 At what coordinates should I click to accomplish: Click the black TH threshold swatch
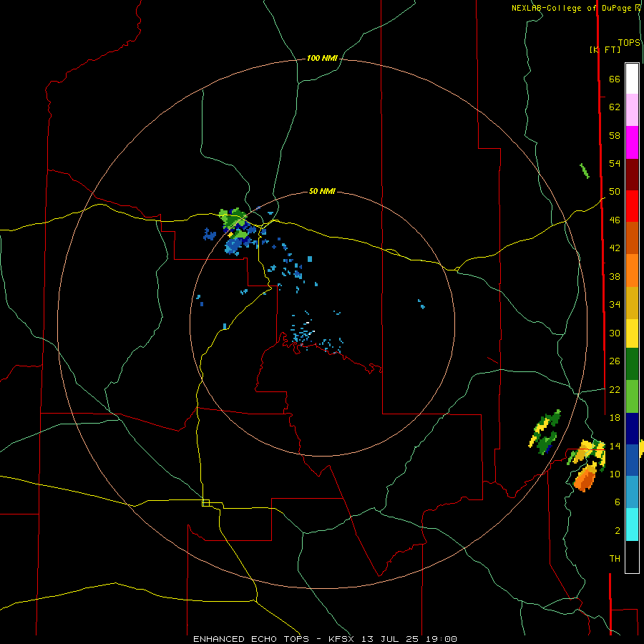[x=632, y=557]
